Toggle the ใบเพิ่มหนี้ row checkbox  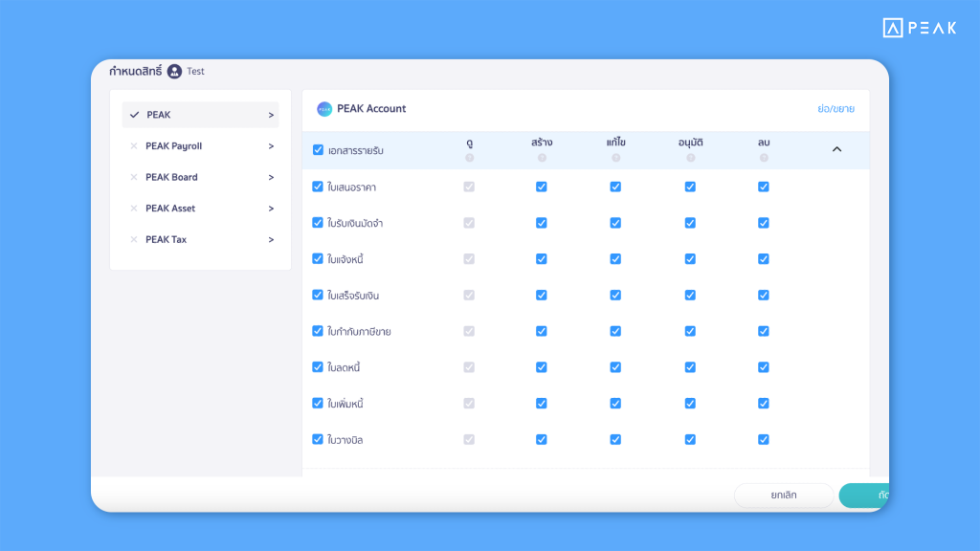pos(318,404)
